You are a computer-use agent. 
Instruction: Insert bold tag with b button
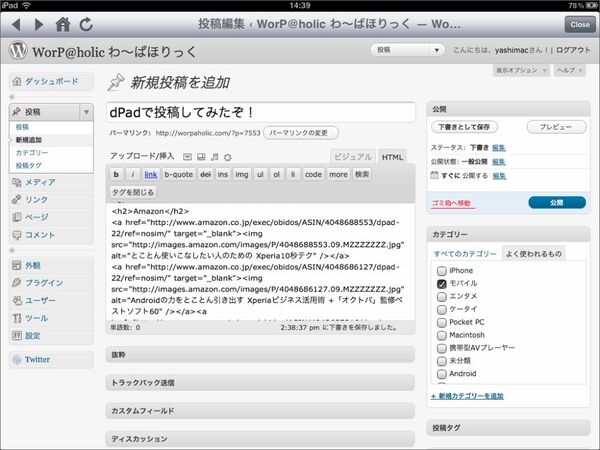[x=116, y=174]
